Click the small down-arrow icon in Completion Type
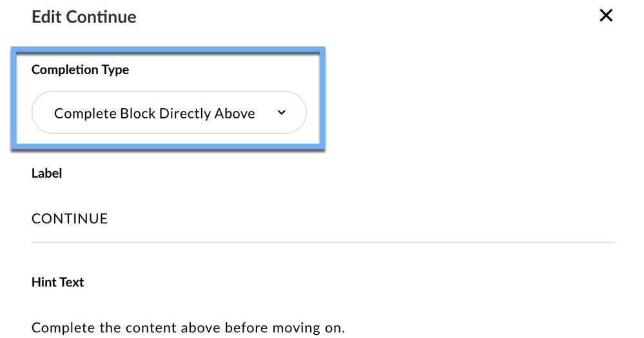The width and height of the screenshot is (644, 338). 281,113
